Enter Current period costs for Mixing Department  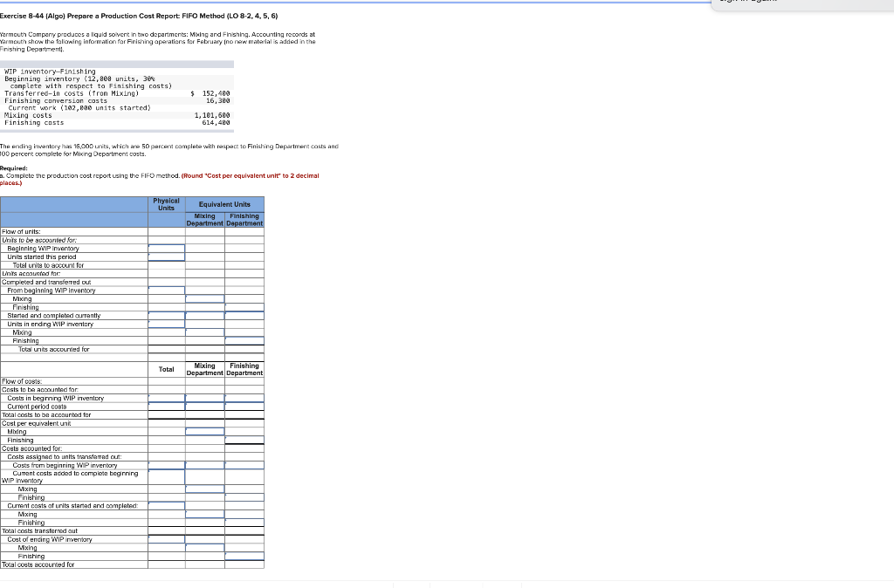click(x=204, y=407)
